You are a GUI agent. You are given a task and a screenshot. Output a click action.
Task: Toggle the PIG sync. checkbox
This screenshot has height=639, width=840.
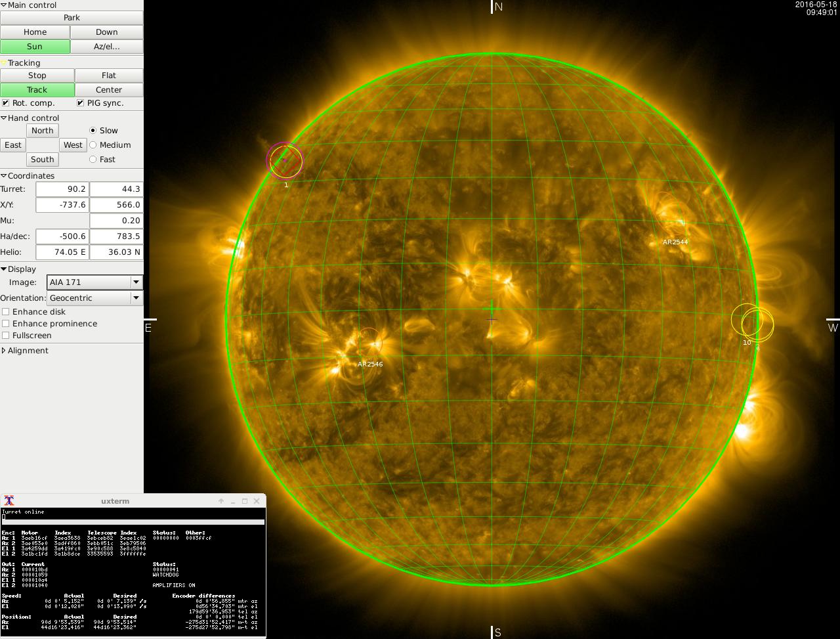81,103
